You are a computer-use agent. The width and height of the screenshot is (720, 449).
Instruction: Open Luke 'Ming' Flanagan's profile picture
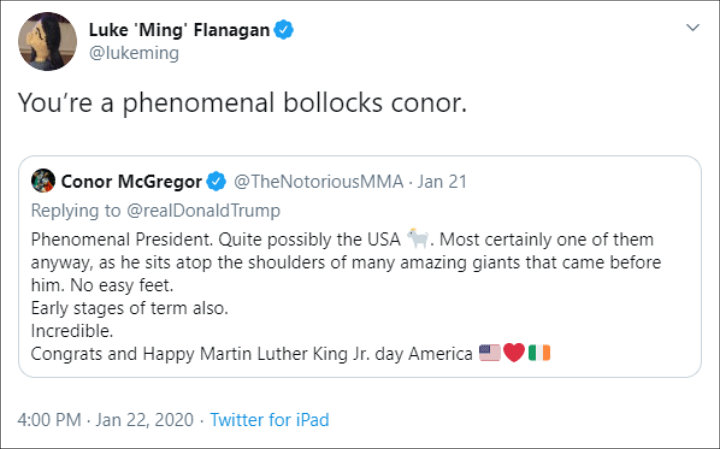pos(47,42)
